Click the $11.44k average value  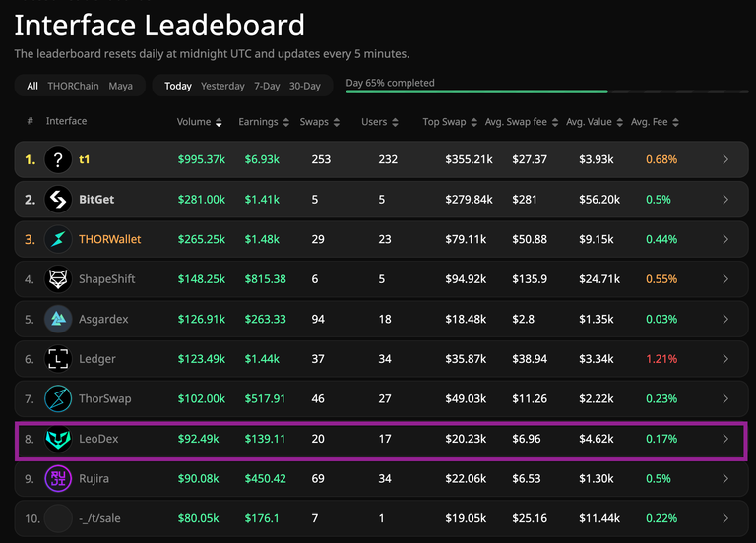(599, 518)
